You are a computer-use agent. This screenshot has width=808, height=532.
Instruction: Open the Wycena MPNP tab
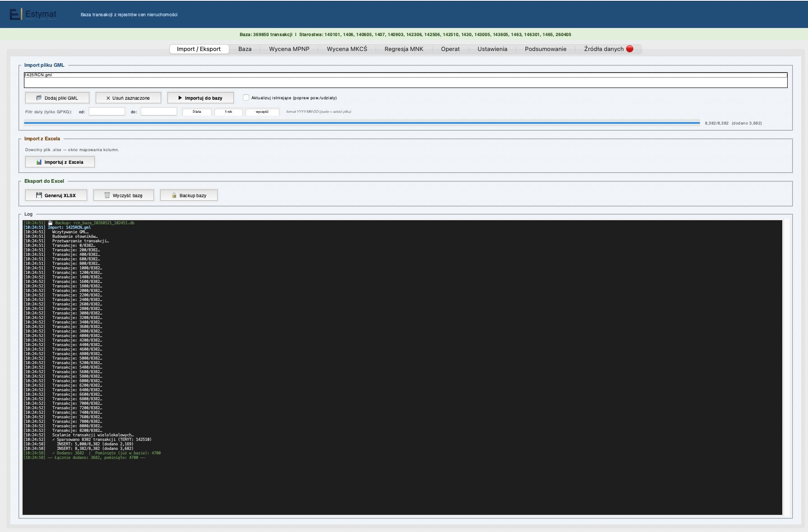289,49
